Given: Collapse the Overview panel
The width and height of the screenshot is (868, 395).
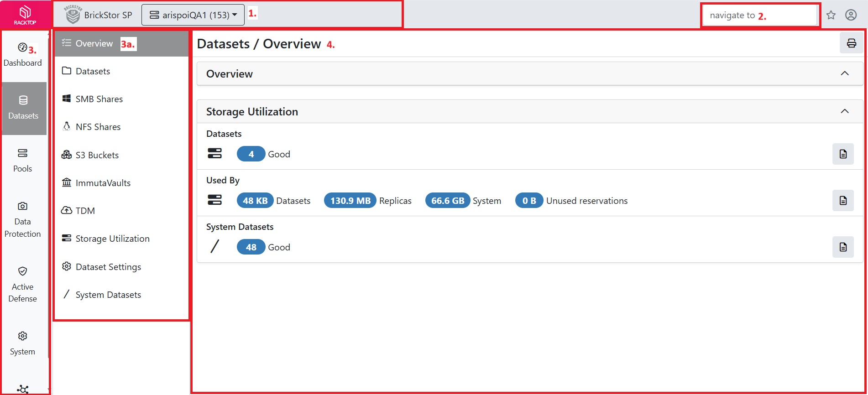Looking at the screenshot, I should (x=844, y=73).
